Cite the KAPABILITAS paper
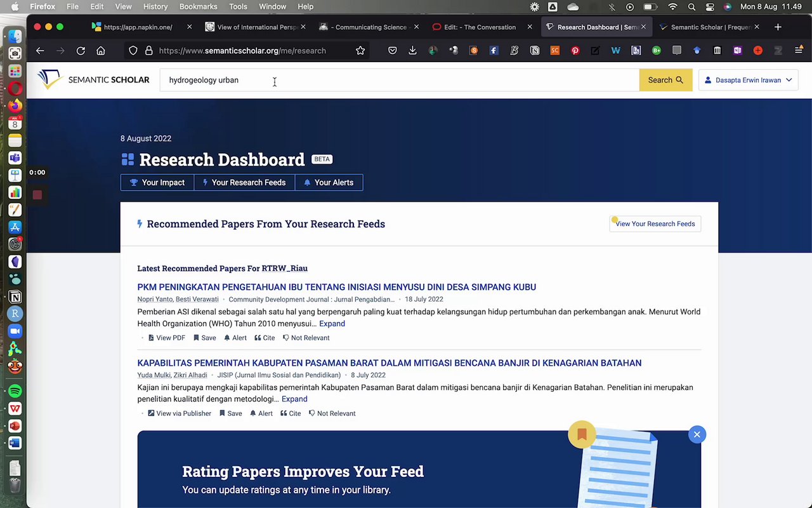 point(291,413)
